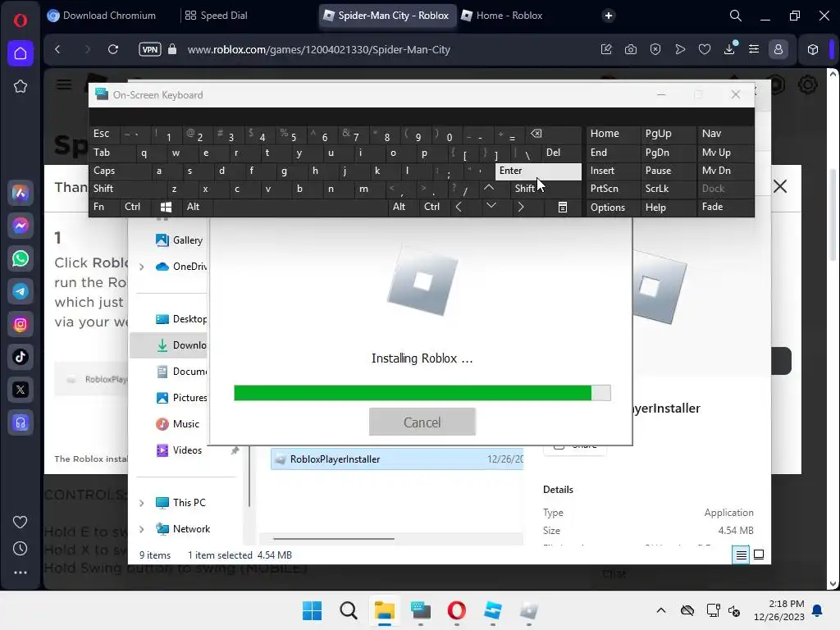
Task: Open Easy Setup sliders icon in toolbar
Action: point(754,49)
